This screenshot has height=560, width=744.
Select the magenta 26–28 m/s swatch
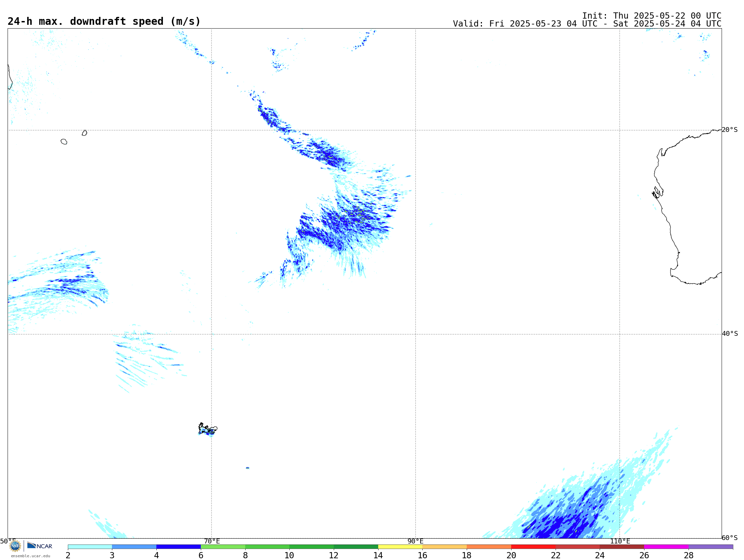pyautogui.click(x=666, y=547)
